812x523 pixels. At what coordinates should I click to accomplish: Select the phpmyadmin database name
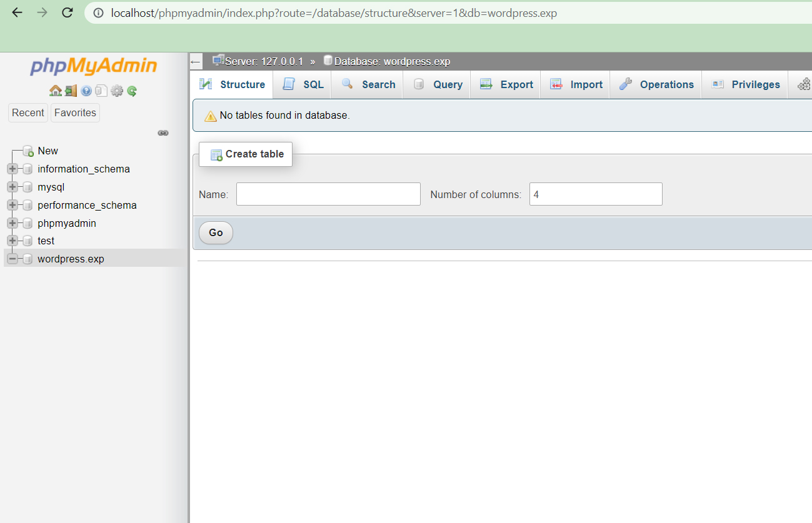tap(67, 224)
